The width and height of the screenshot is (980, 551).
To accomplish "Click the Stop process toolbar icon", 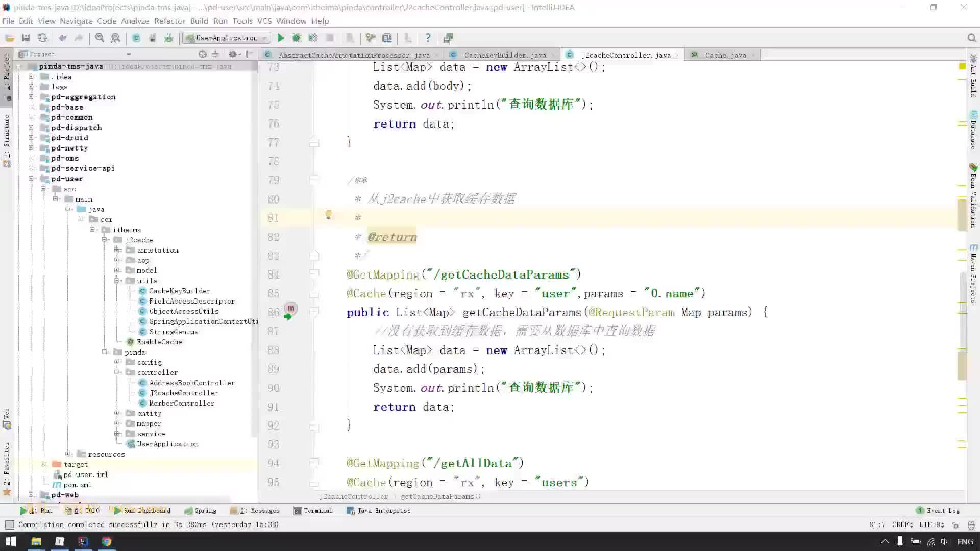I will tap(330, 38).
